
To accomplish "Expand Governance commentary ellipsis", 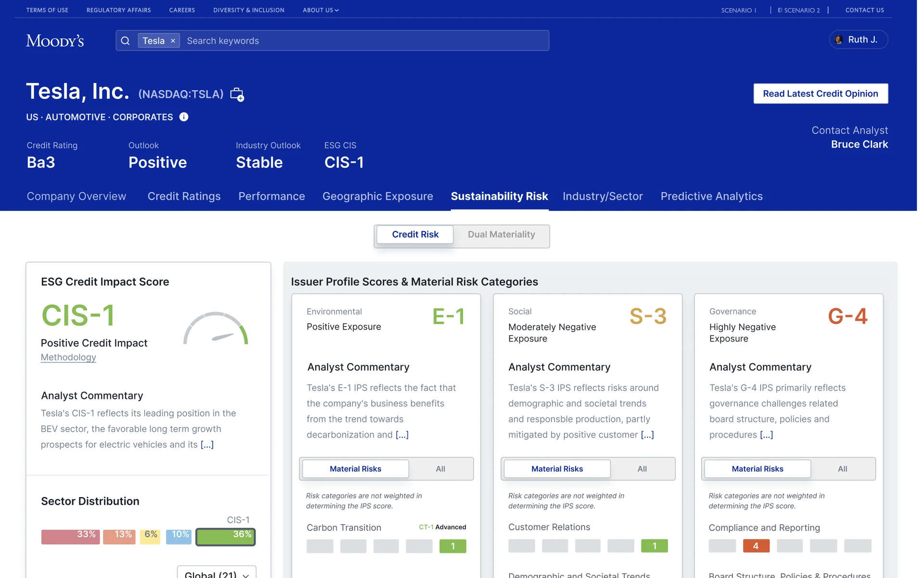I will click(766, 435).
